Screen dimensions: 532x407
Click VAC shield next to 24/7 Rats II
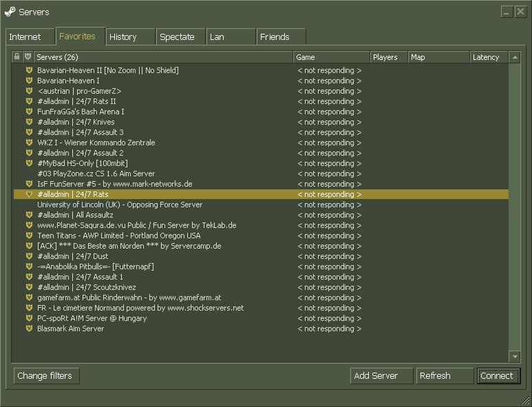[x=29, y=101]
